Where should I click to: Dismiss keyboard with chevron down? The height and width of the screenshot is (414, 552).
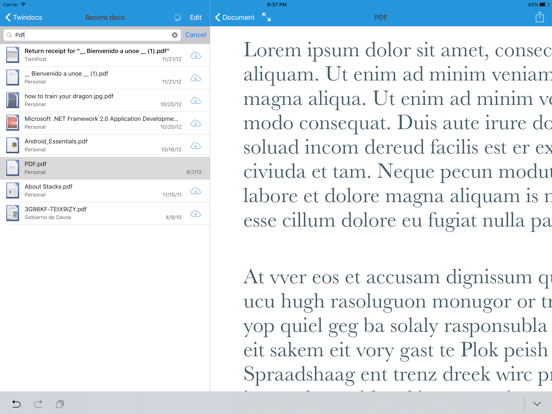pyautogui.click(x=537, y=404)
